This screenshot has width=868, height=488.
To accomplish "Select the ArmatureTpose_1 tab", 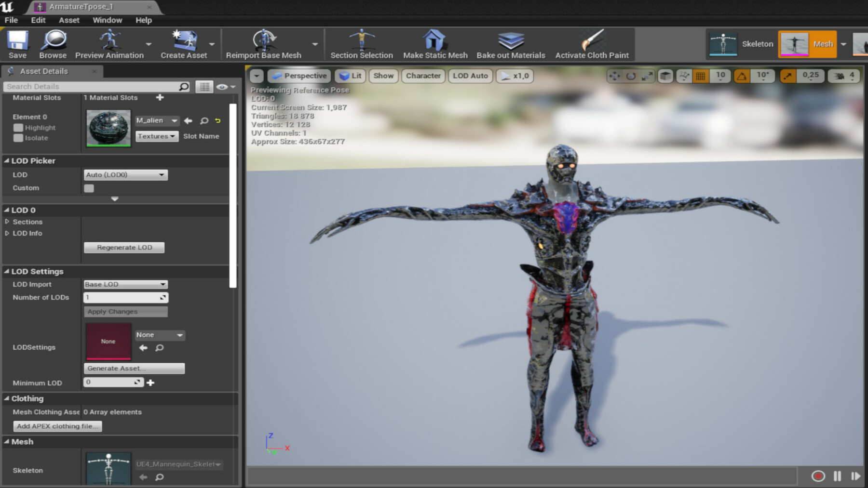I will click(82, 7).
